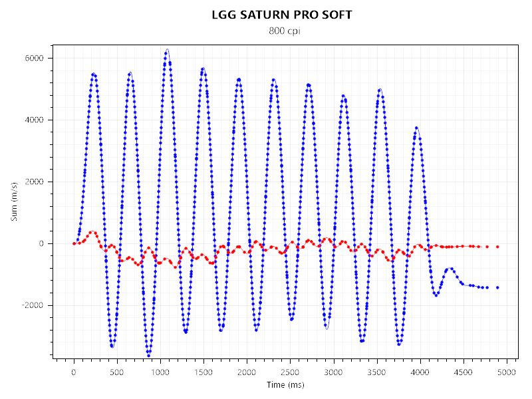Click the '800 cpi' subtitle

coord(285,31)
